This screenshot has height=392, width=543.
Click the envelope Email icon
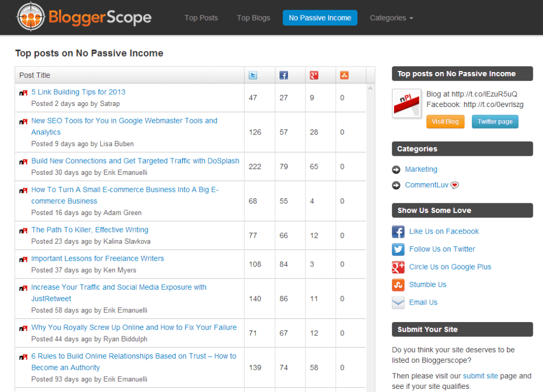(398, 302)
